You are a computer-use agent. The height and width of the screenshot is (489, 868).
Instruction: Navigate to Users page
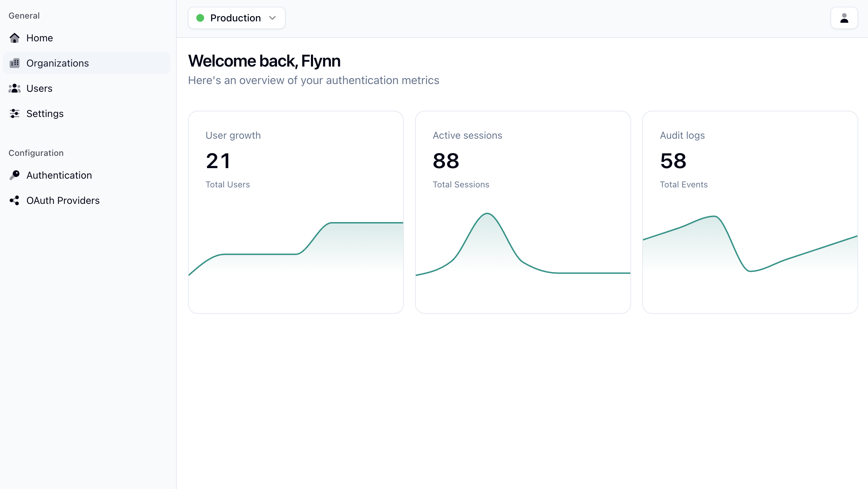coord(39,88)
